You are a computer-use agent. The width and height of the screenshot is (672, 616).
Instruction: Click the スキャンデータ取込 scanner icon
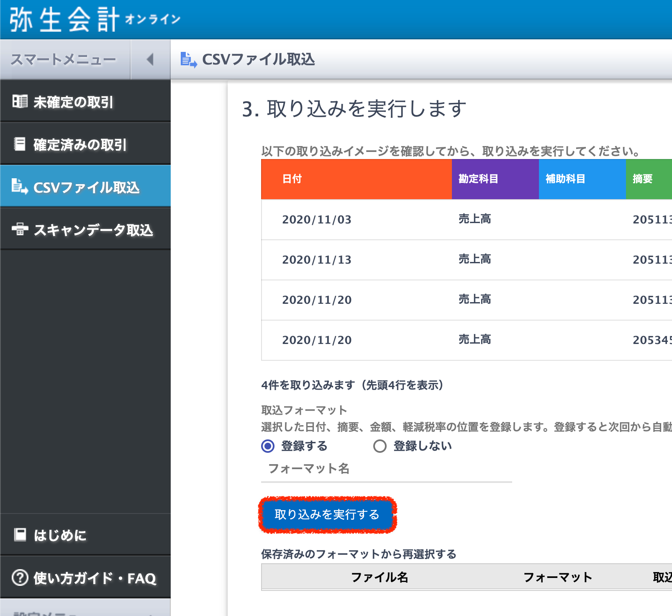click(20, 229)
